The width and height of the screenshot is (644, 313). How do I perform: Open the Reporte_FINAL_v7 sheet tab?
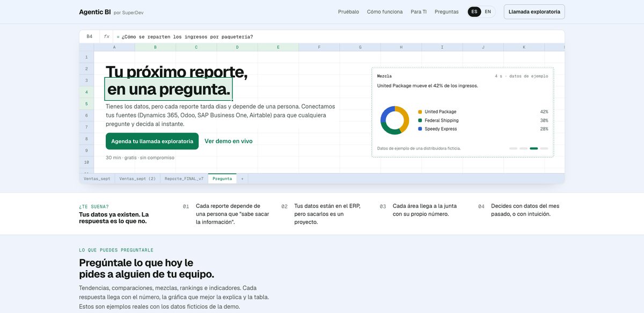point(184,178)
